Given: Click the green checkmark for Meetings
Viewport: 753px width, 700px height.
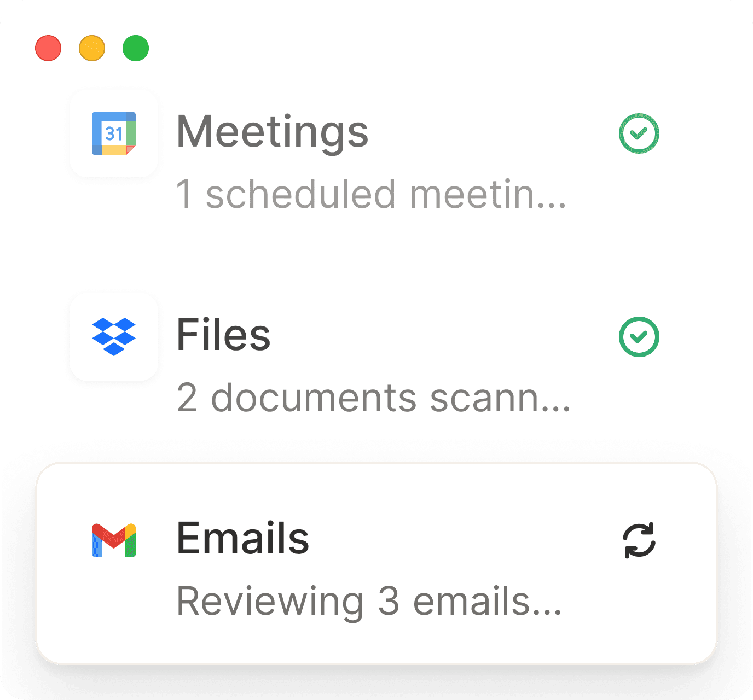Looking at the screenshot, I should [639, 133].
